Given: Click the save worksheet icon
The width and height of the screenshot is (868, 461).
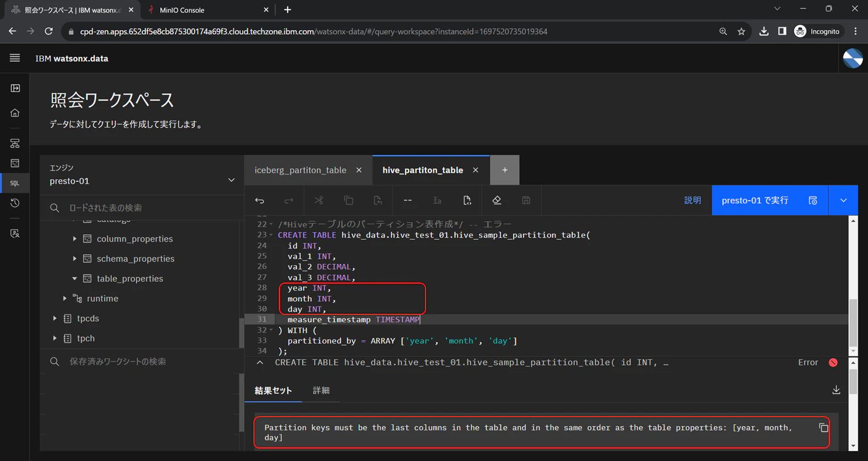Looking at the screenshot, I should click(526, 200).
